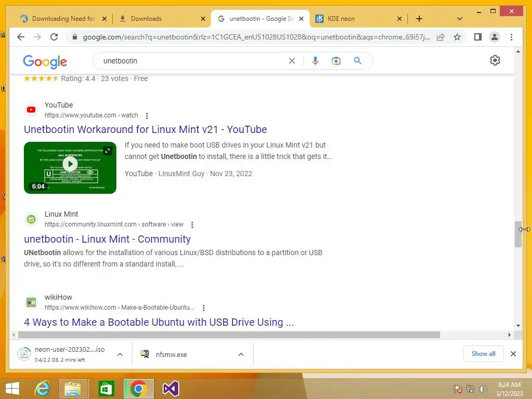532x399 pixels.
Task: Click the network icon in the system tray
Action: 470,389
